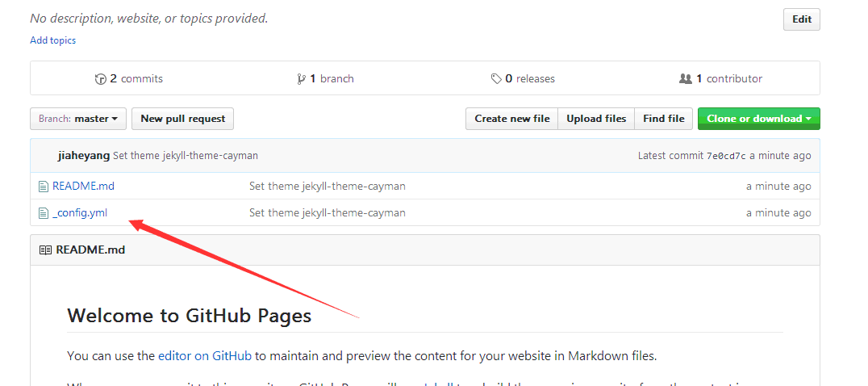This screenshot has height=386, width=868.
Task: Click the README.md row commit message
Action: (x=328, y=186)
